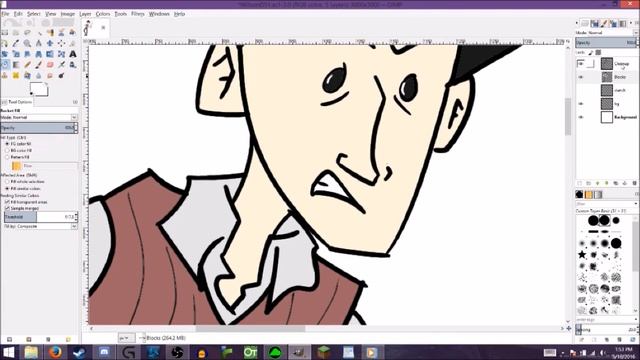This screenshot has width=640, height=360.
Task: Click the anchor layer icon
Action: (625, 183)
